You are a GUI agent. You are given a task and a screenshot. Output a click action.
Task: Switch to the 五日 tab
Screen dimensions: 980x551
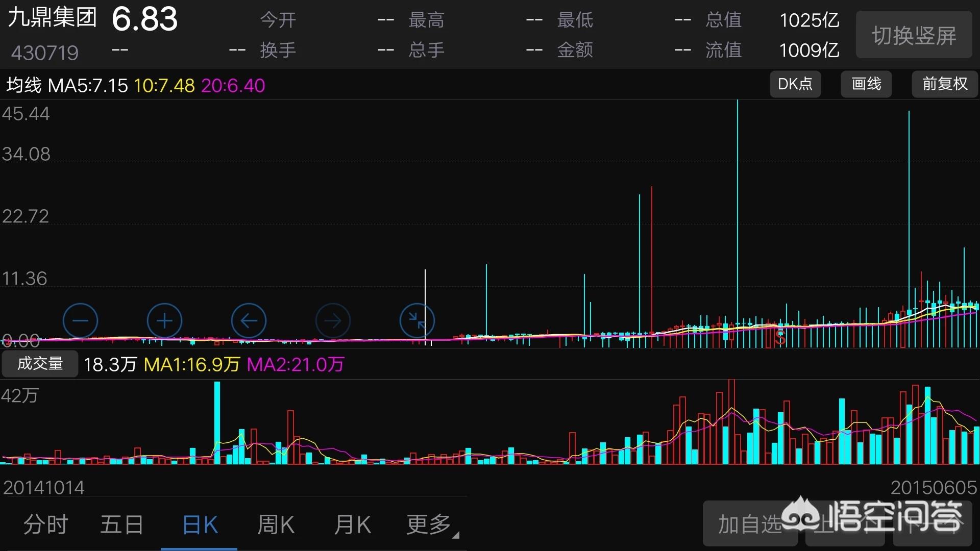click(122, 524)
